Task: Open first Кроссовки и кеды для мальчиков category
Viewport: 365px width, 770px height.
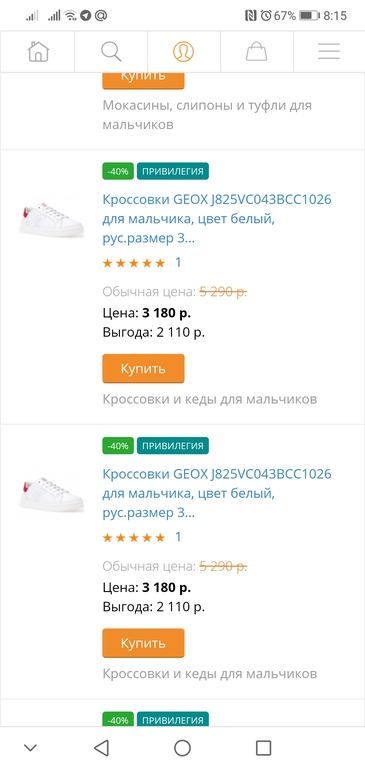Action: [x=210, y=399]
